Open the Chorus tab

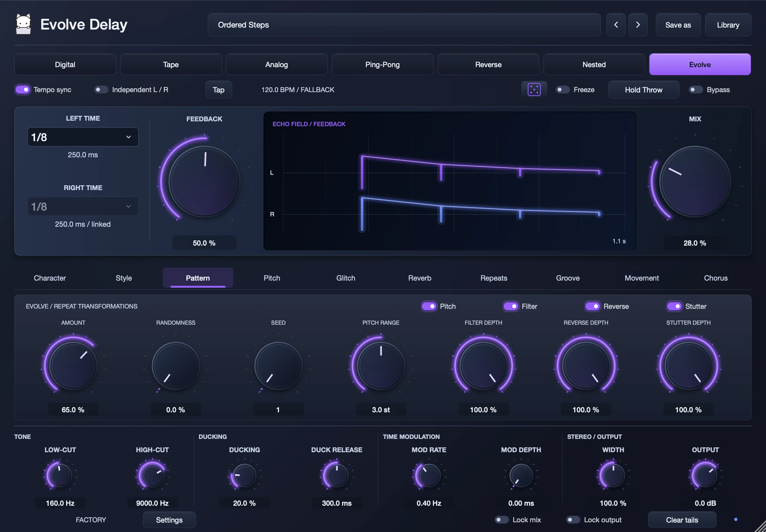click(716, 278)
